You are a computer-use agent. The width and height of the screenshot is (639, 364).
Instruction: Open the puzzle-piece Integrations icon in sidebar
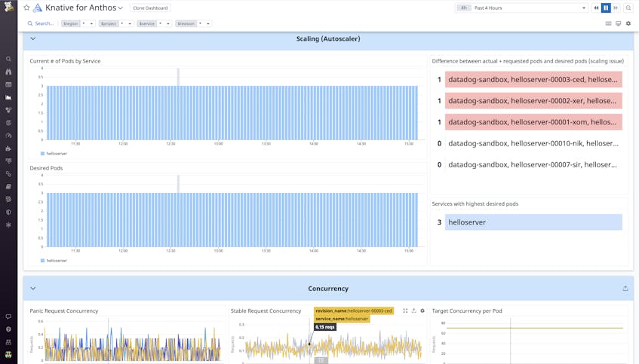click(x=8, y=148)
